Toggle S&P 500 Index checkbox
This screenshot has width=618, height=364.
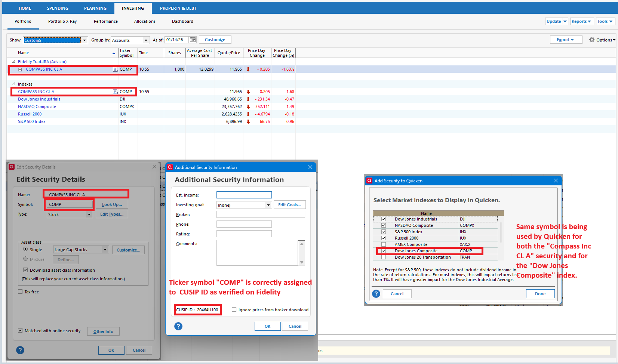[x=384, y=232]
